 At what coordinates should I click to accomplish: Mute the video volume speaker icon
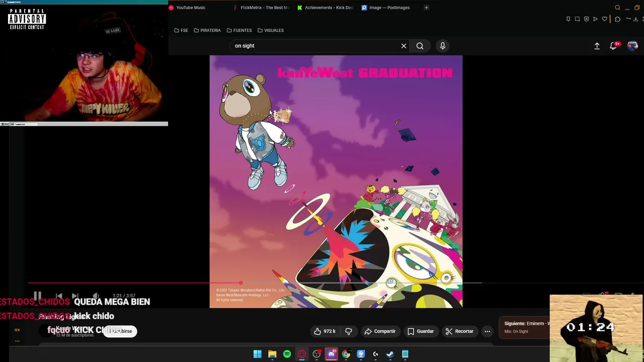click(x=96, y=296)
